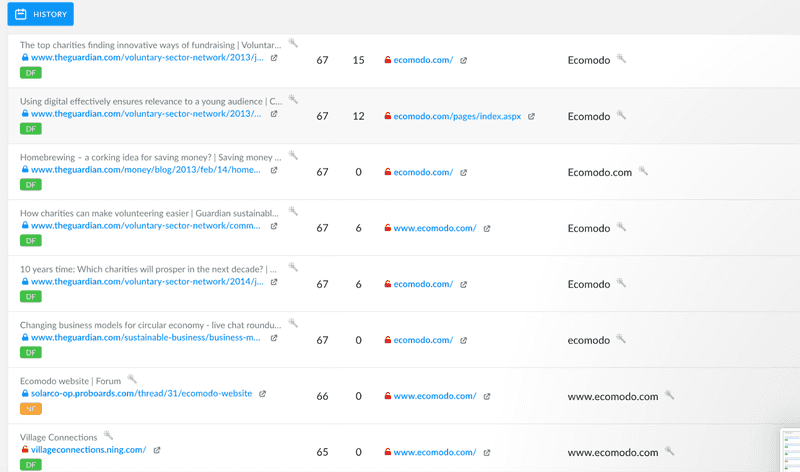Open external link icon beside first Guardian URL
The image size is (800, 472).
(x=274, y=58)
